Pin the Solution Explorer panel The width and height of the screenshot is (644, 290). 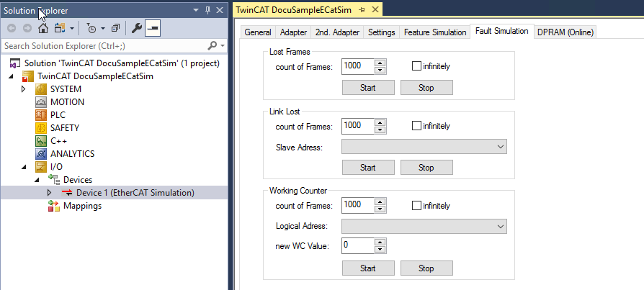(x=207, y=11)
